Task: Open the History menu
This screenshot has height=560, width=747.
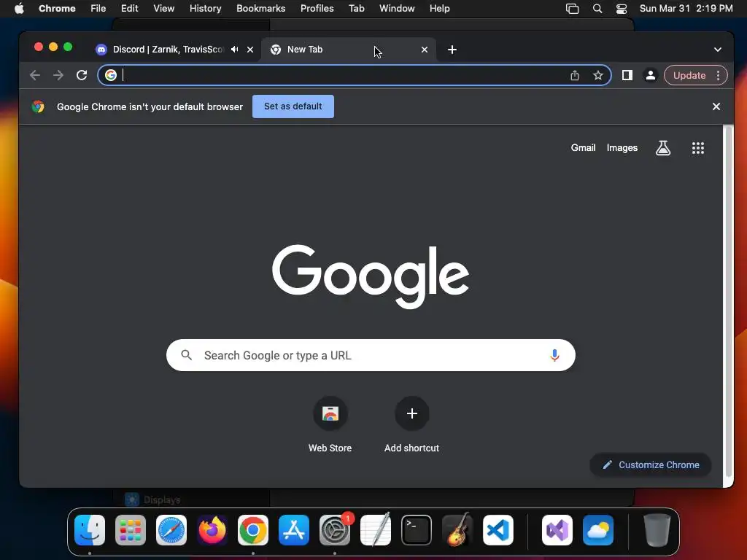Action: pos(205,9)
